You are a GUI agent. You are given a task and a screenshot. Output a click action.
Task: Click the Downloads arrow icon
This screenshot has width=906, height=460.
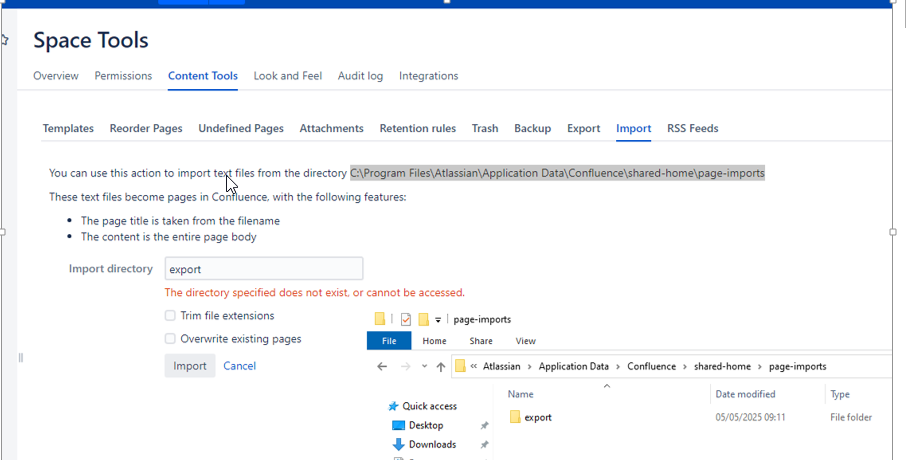click(398, 444)
